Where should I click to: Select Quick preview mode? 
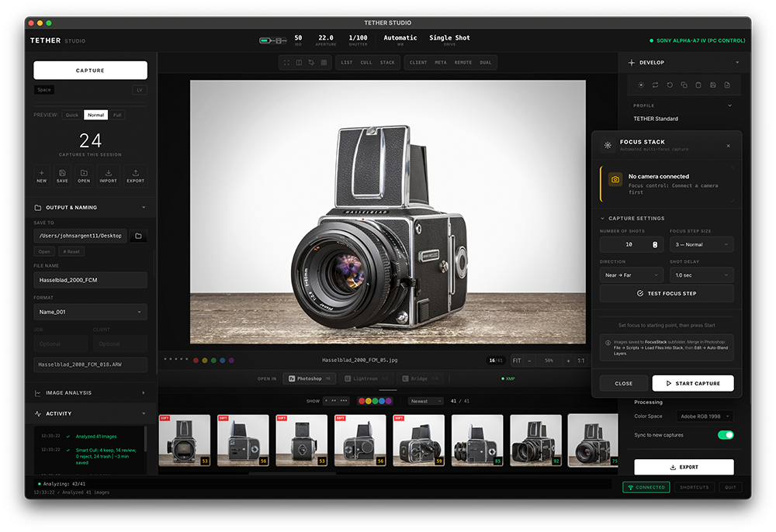[x=71, y=116]
